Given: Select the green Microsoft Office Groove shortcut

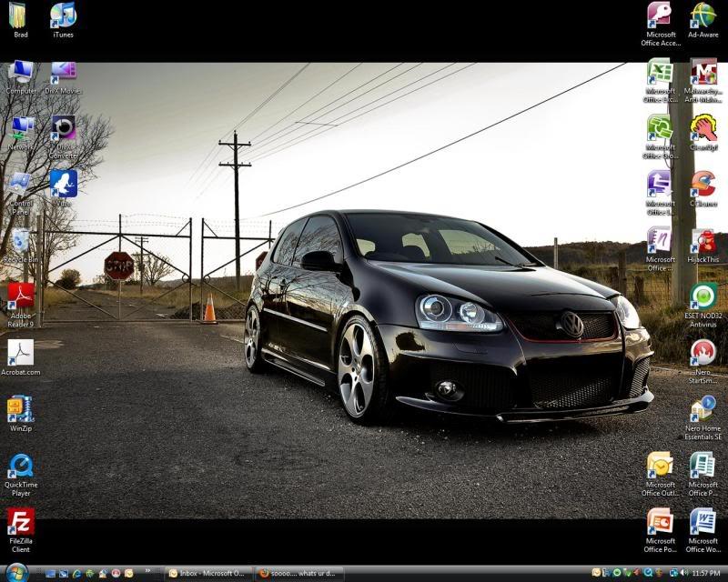Looking at the screenshot, I should point(661,137).
